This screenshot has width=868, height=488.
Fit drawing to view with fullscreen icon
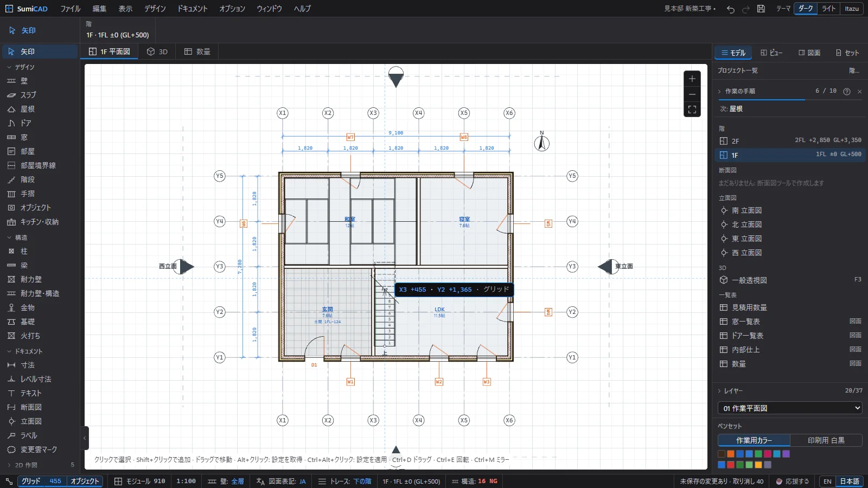(x=692, y=110)
